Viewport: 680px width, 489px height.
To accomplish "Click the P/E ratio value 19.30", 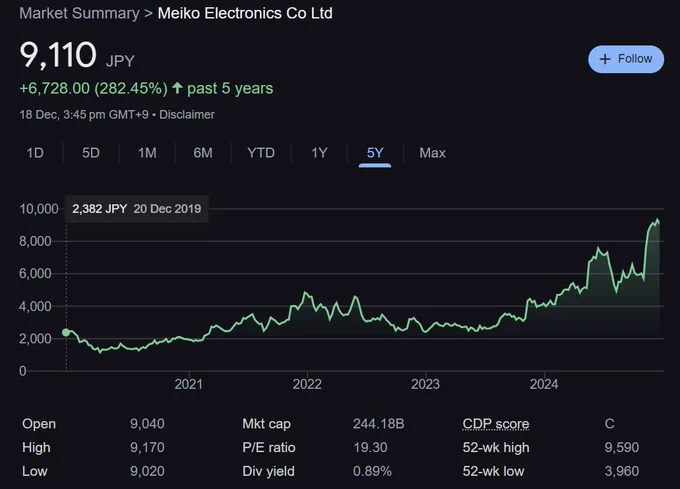I will 370,447.
